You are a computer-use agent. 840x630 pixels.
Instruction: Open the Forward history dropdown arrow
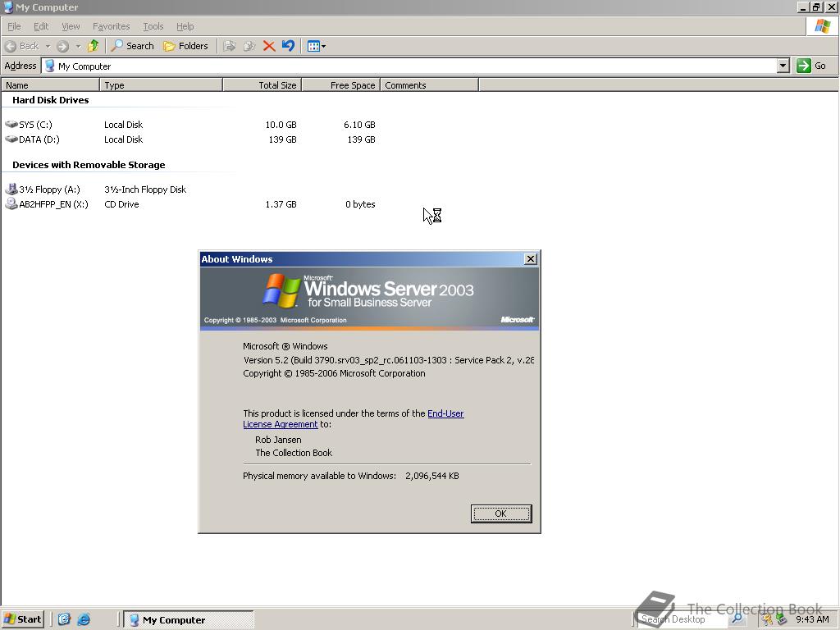coord(78,46)
